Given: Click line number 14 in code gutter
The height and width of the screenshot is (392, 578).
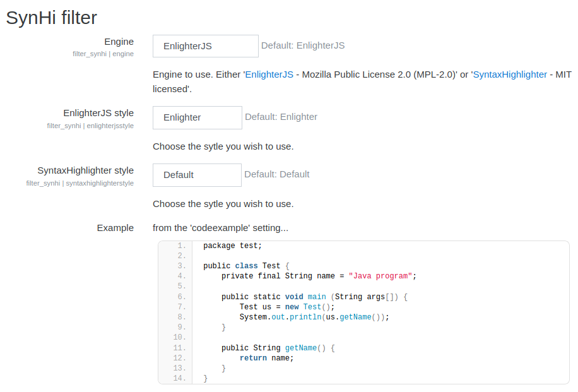Looking at the screenshot, I should click(x=180, y=378).
